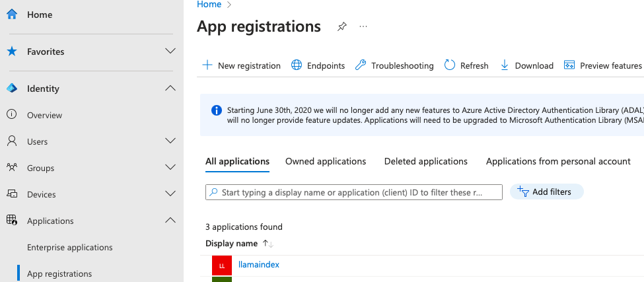This screenshot has width=644, height=282.
Task: Refresh the app registrations list
Action: point(466,65)
